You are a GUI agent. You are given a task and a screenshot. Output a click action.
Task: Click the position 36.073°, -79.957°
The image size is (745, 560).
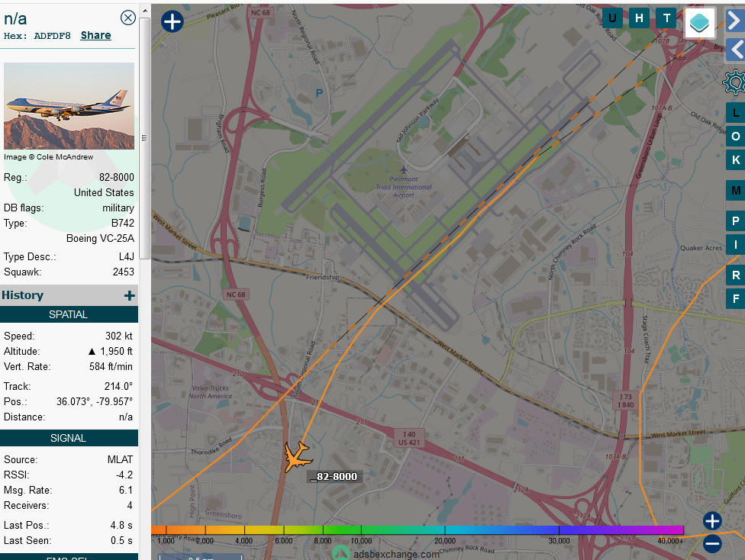pyautogui.click(x=95, y=402)
